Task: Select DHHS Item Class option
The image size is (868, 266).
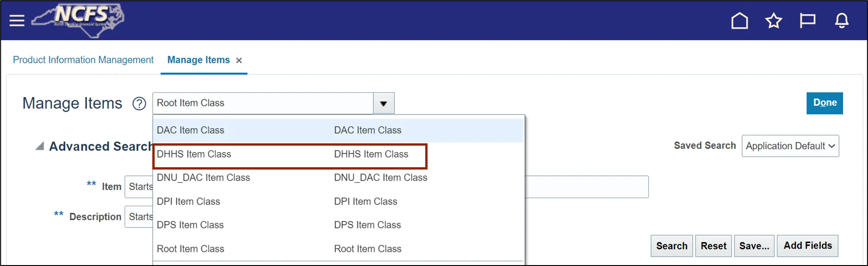Action: pos(194,154)
